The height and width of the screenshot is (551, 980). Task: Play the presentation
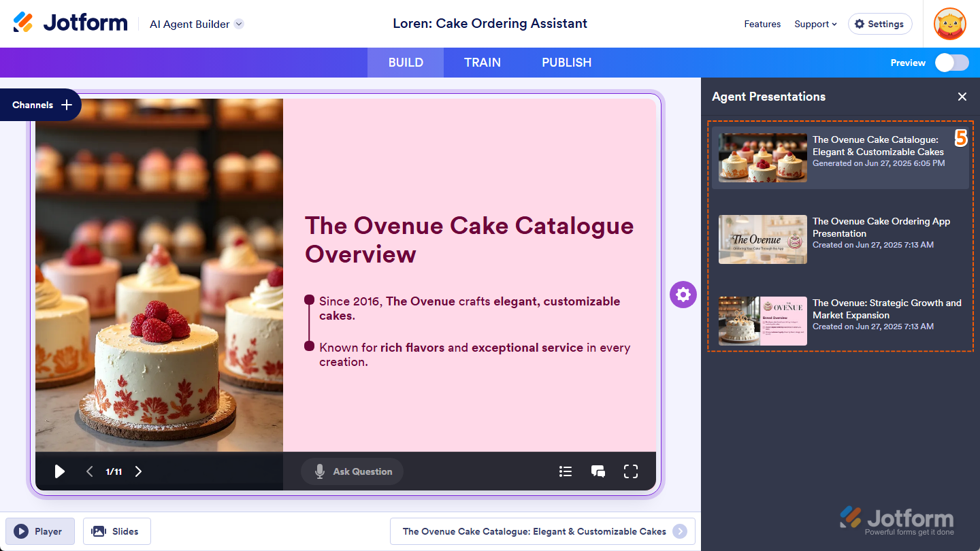pyautogui.click(x=60, y=471)
